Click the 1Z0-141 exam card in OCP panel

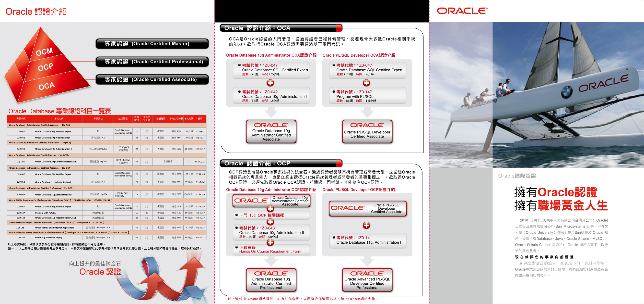click(368, 241)
